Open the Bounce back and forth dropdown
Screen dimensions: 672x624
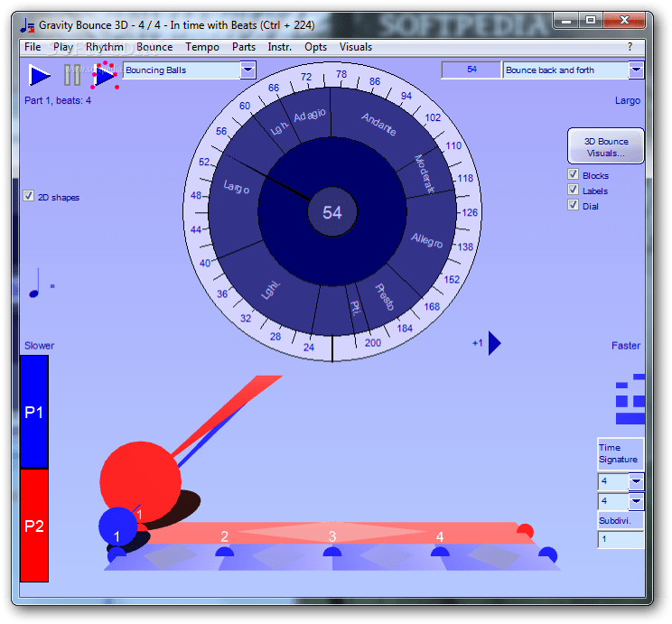point(636,70)
